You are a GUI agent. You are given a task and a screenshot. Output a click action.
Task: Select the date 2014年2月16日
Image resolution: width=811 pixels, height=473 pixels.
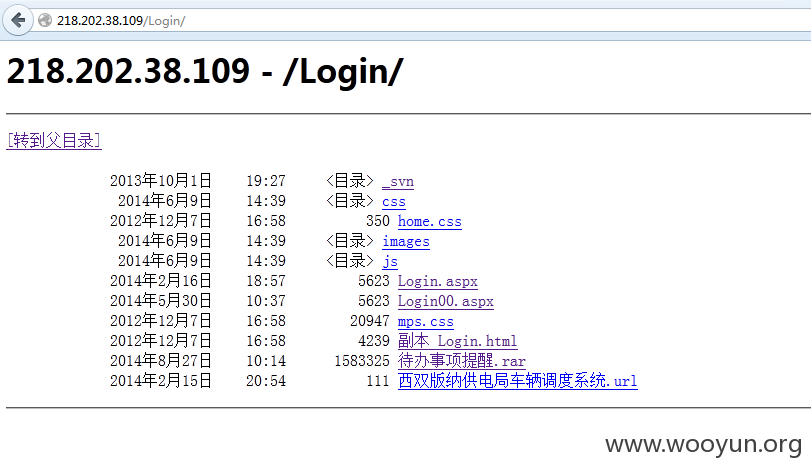pos(161,281)
